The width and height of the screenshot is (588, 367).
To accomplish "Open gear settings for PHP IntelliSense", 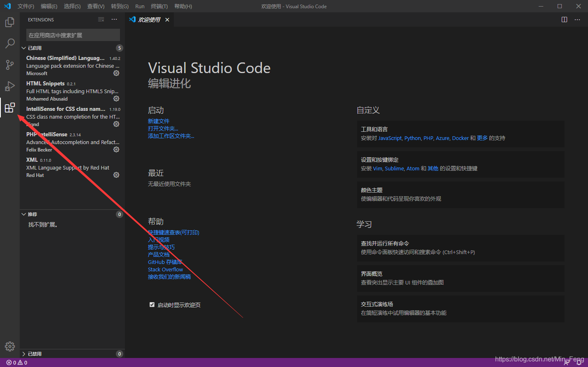I will click(116, 149).
